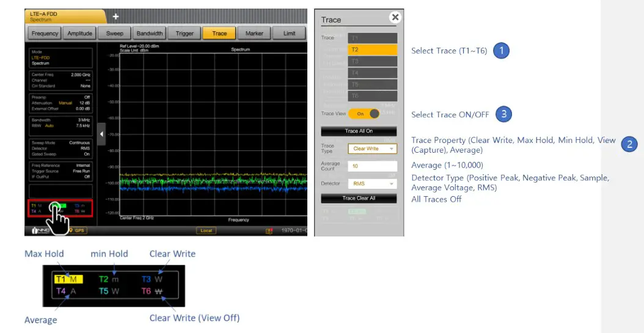Click the alert icon in status bar
The height and width of the screenshot is (333, 644).
(x=269, y=231)
